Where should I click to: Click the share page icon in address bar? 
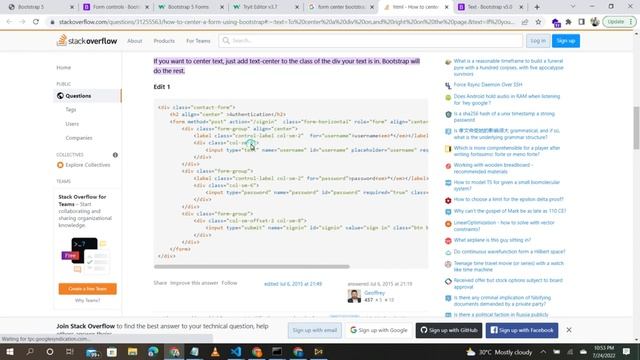[525, 22]
